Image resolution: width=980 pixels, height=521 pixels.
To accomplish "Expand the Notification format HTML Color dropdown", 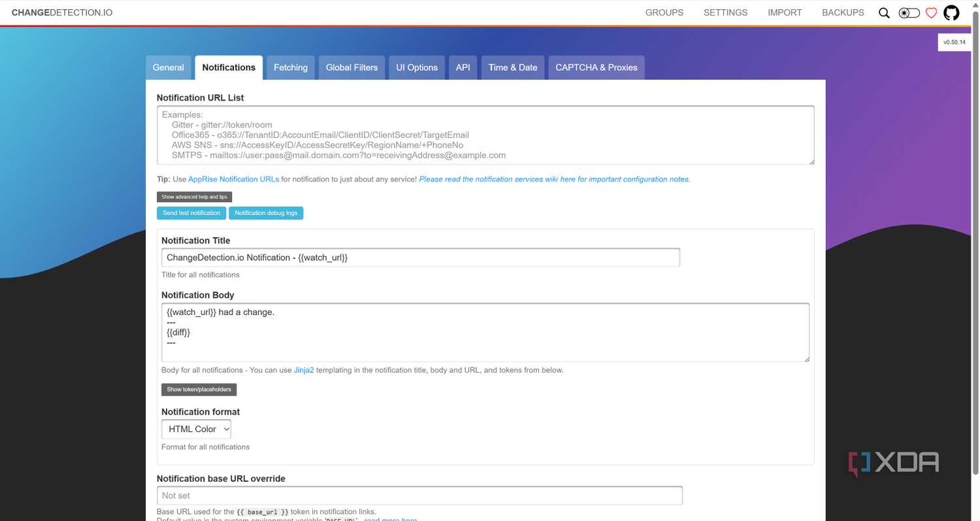I will click(x=196, y=429).
